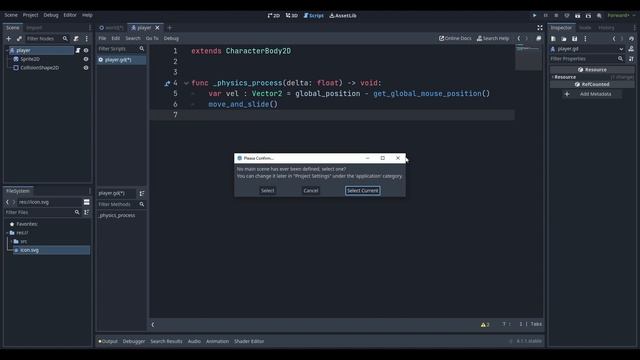Create a new resource in Inspector
Image resolution: width=640 pixels, height=360 pixels.
click(x=553, y=39)
